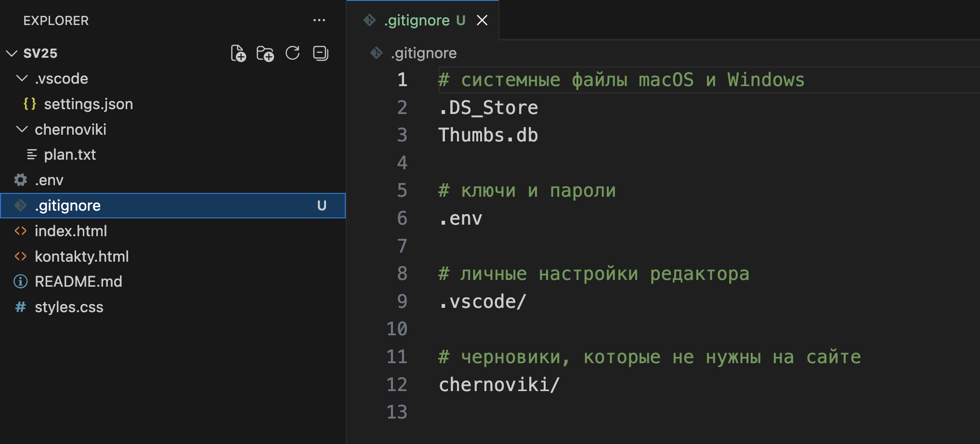Viewport: 980px width, 444px height.
Task: Click the SV25 workspace title
Action: 40,53
